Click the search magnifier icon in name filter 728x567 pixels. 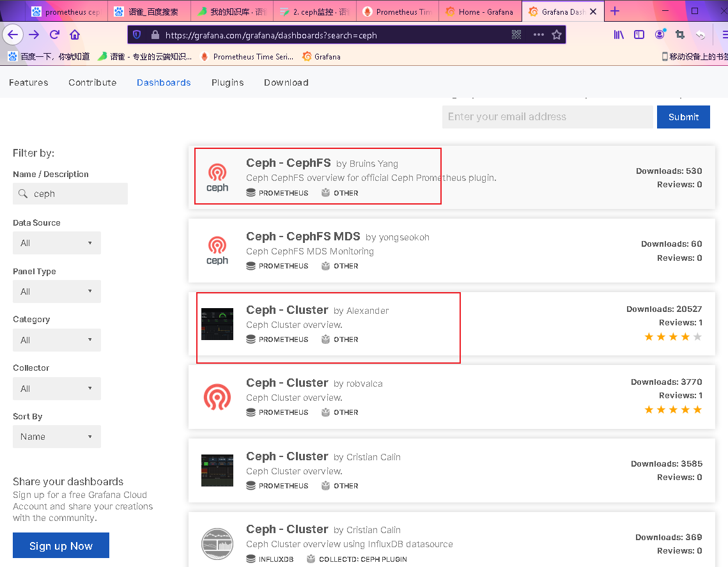tap(23, 194)
